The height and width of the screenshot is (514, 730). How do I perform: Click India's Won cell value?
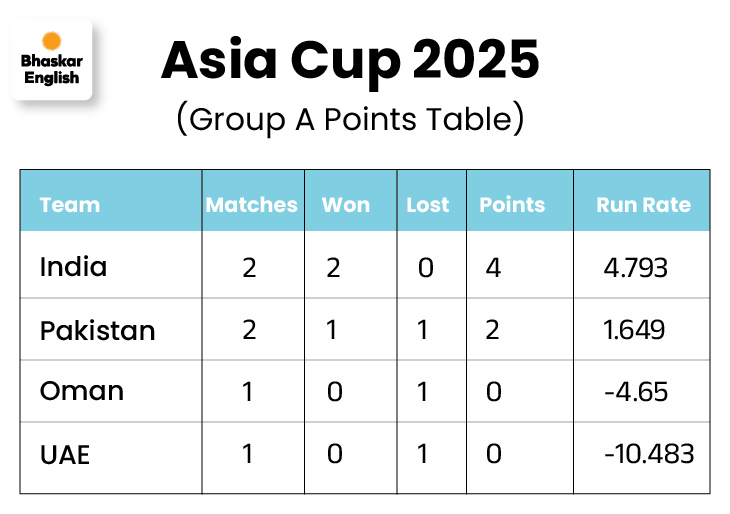click(x=334, y=268)
